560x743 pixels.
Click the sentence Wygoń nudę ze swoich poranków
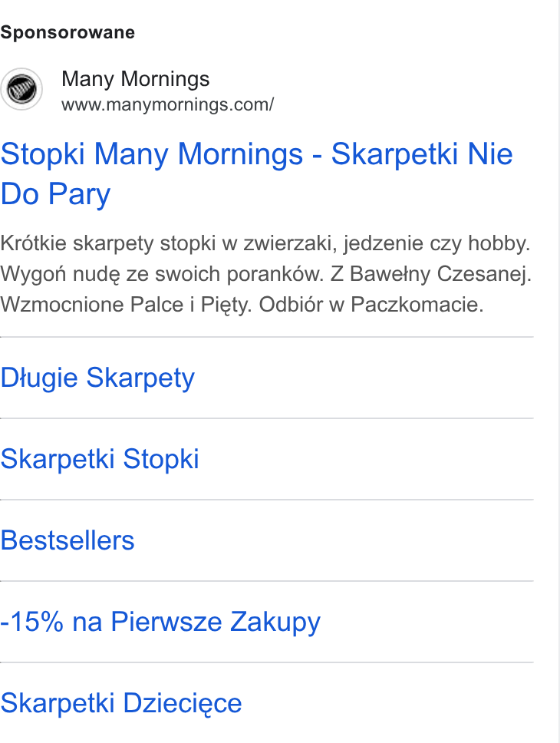click(162, 274)
